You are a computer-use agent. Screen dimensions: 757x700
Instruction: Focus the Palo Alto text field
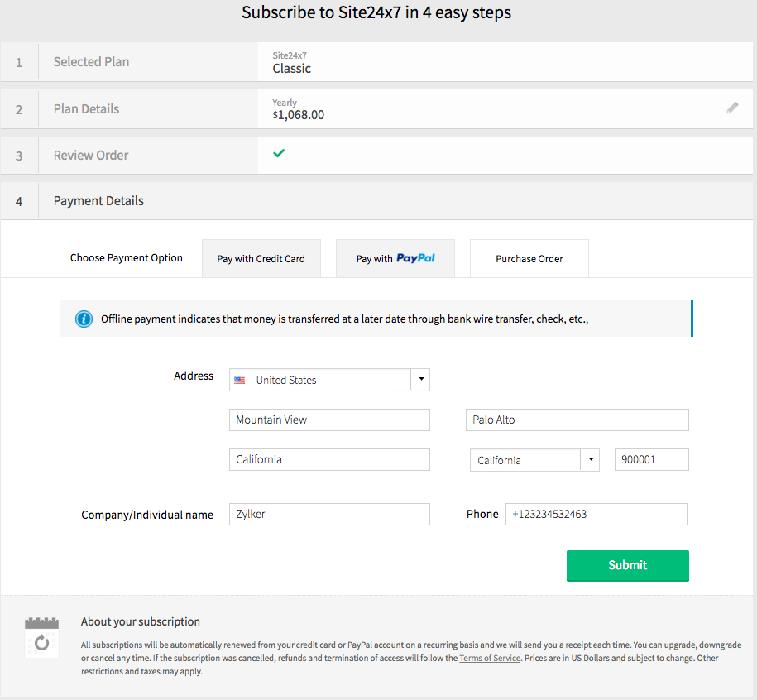point(577,420)
